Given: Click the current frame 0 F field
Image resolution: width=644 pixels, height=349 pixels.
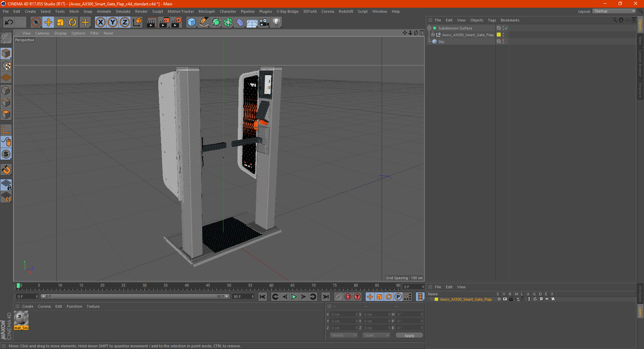Looking at the screenshot, I should pos(27,297).
